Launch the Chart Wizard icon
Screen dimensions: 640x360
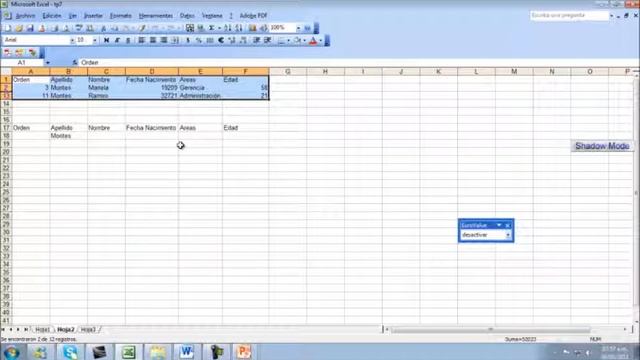(x=252, y=28)
